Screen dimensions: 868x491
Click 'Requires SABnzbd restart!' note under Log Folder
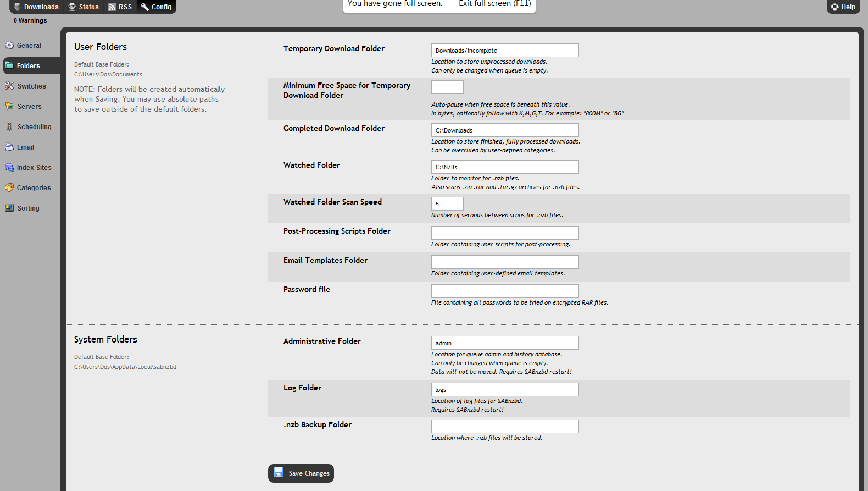pyautogui.click(x=467, y=410)
